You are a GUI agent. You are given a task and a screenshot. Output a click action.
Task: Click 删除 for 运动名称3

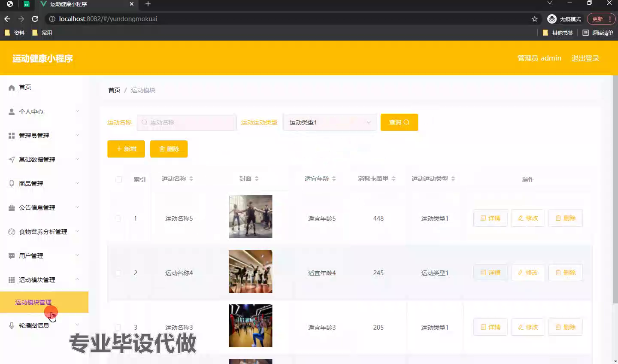566,327
